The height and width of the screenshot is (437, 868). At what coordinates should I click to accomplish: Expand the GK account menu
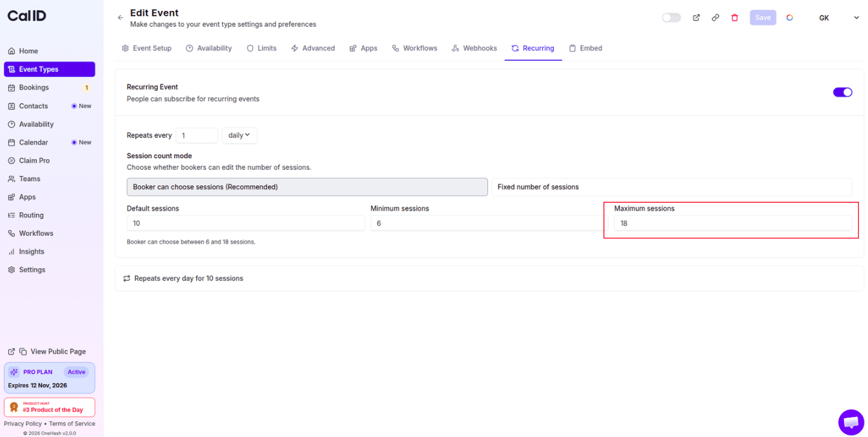pyautogui.click(x=856, y=18)
